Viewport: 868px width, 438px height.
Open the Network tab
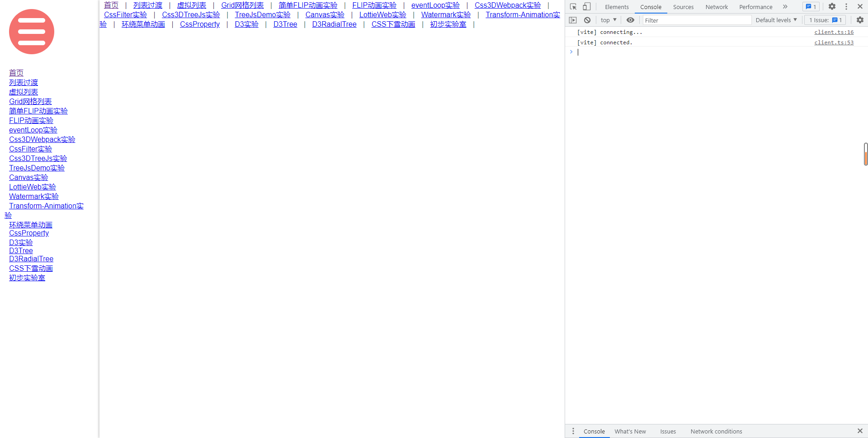pos(717,7)
